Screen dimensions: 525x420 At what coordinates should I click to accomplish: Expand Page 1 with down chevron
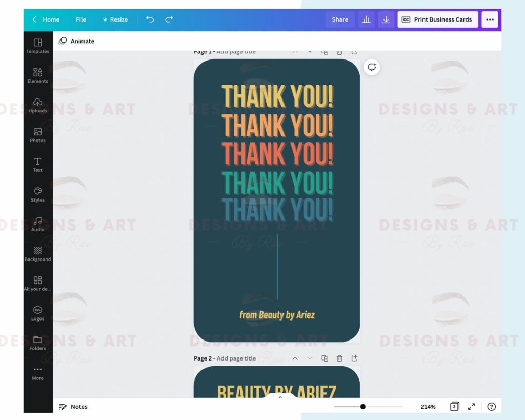pos(310,52)
